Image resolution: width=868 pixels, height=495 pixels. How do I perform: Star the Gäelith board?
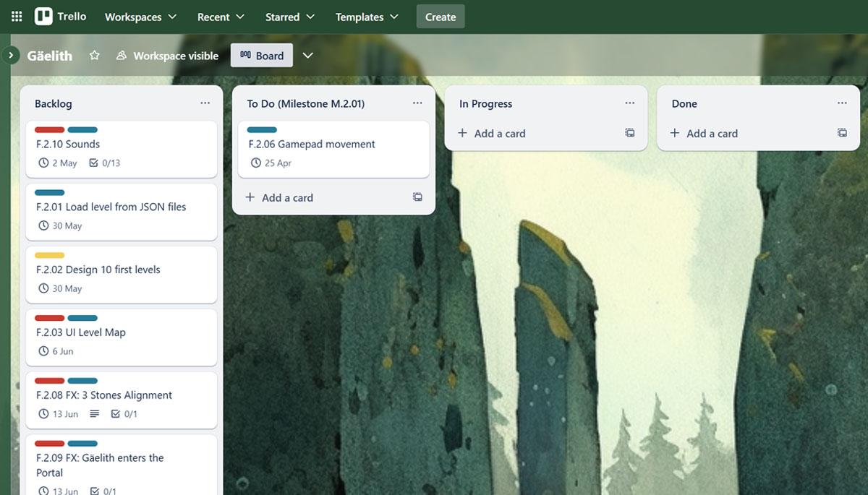[95, 56]
